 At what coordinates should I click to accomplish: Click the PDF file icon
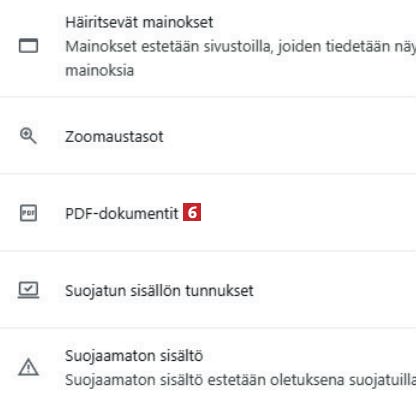tap(28, 213)
